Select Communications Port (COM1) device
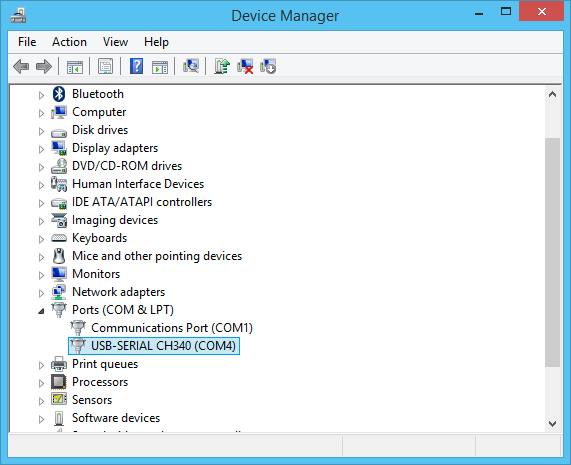Screen dimensions: 571x465 coord(172,328)
